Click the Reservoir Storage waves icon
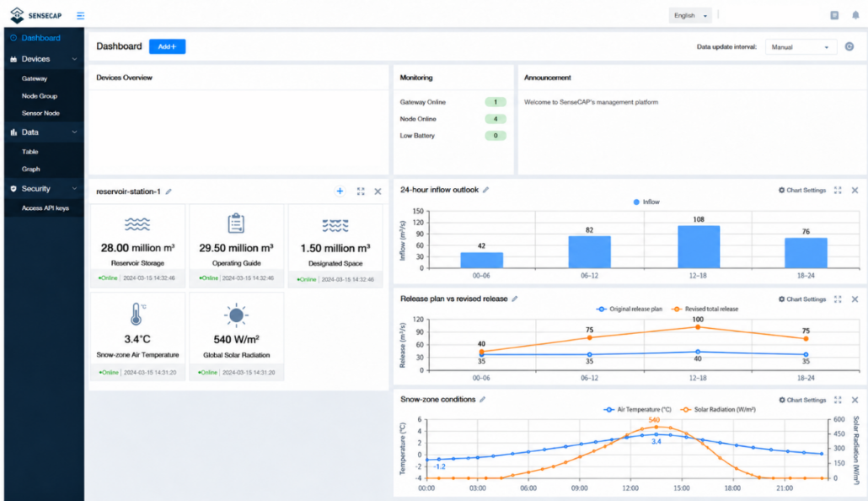This screenshot has width=868, height=501. click(137, 224)
